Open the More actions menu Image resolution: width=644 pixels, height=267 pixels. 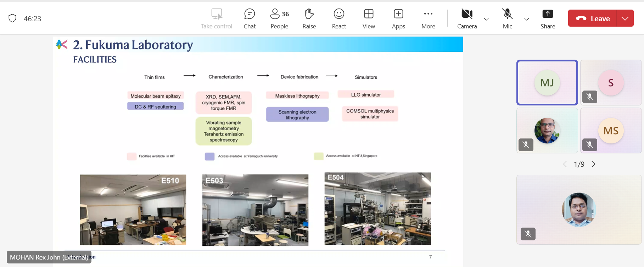[x=428, y=18]
